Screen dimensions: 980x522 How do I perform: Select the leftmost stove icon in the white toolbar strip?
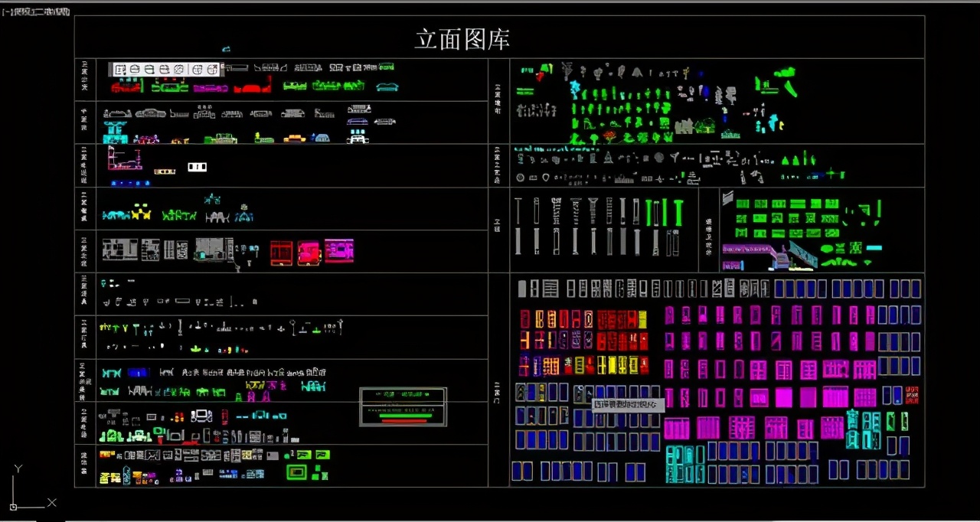point(120,69)
